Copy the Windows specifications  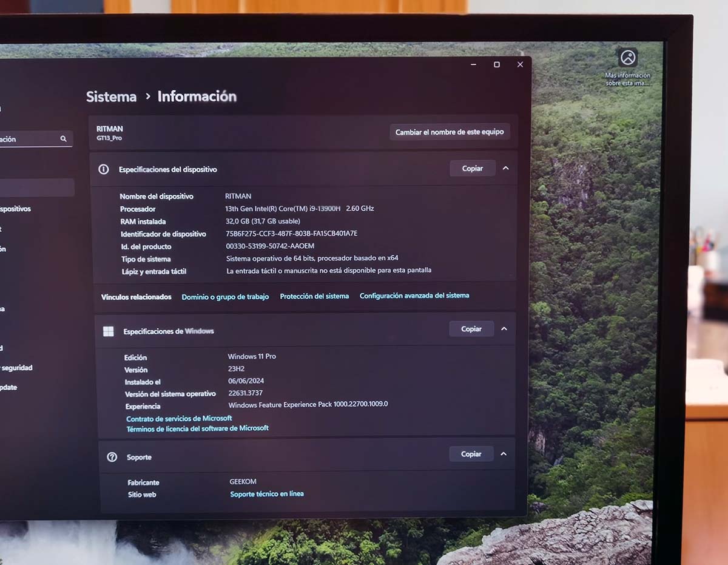click(471, 329)
